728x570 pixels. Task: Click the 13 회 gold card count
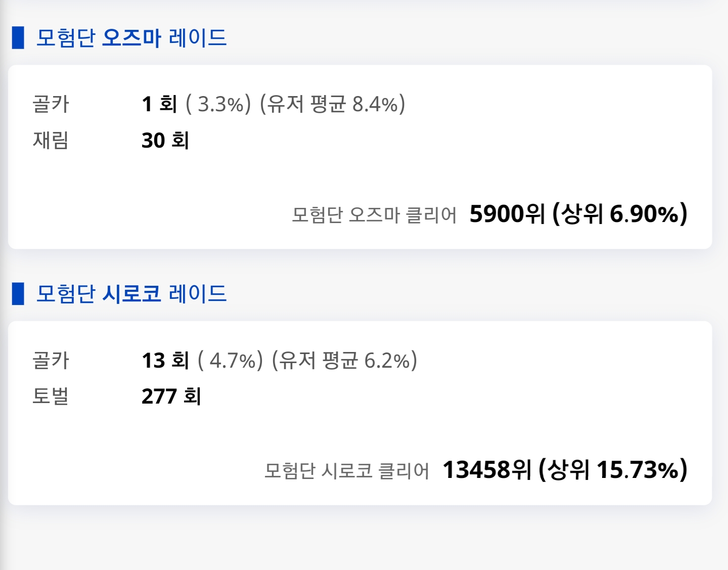click(x=165, y=360)
